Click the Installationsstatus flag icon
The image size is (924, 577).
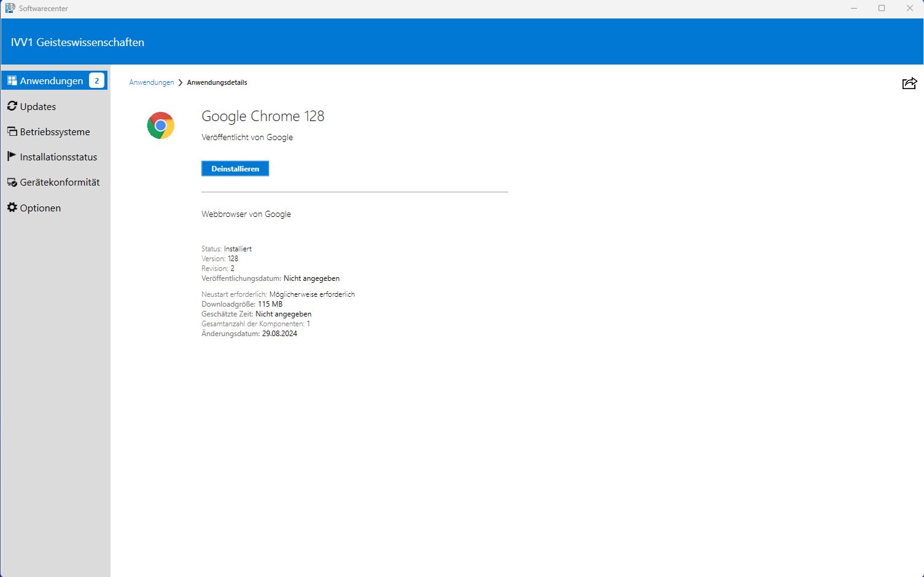click(x=12, y=156)
